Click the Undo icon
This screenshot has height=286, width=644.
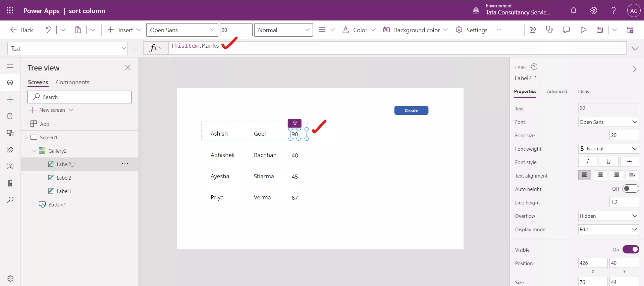point(48,30)
